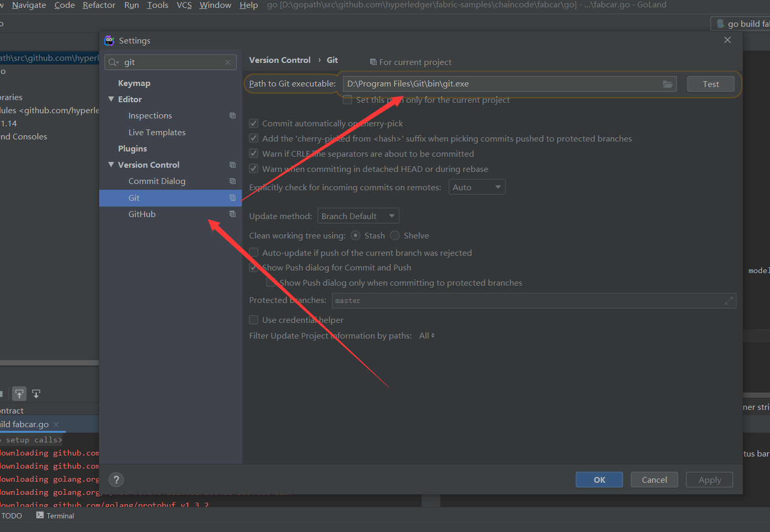Click the Test button for the Git executable
The height and width of the screenshot is (532, 770).
click(x=711, y=84)
